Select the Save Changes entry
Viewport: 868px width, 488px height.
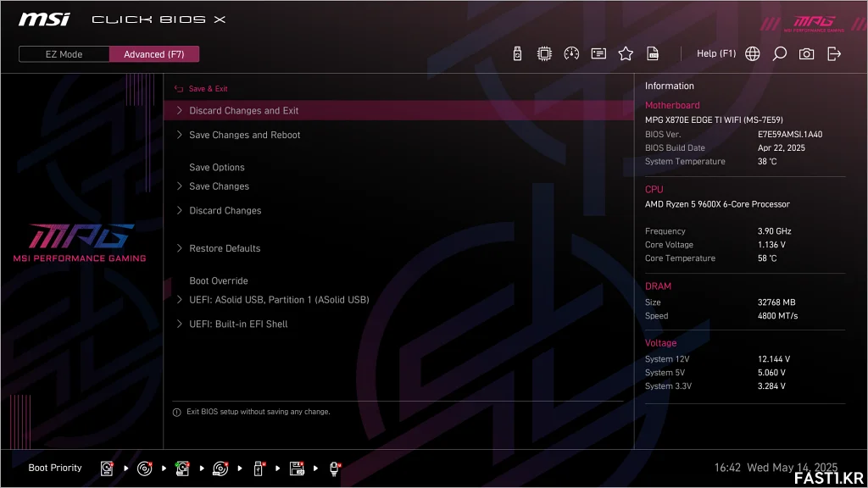(x=220, y=186)
